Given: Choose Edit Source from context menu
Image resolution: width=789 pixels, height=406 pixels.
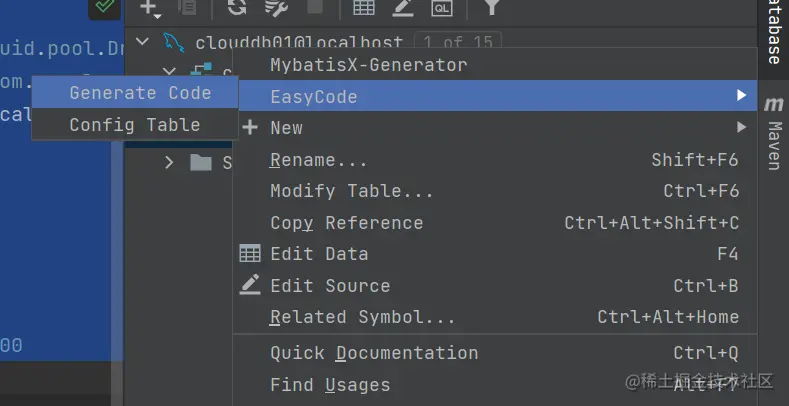Looking at the screenshot, I should (x=496, y=286).
